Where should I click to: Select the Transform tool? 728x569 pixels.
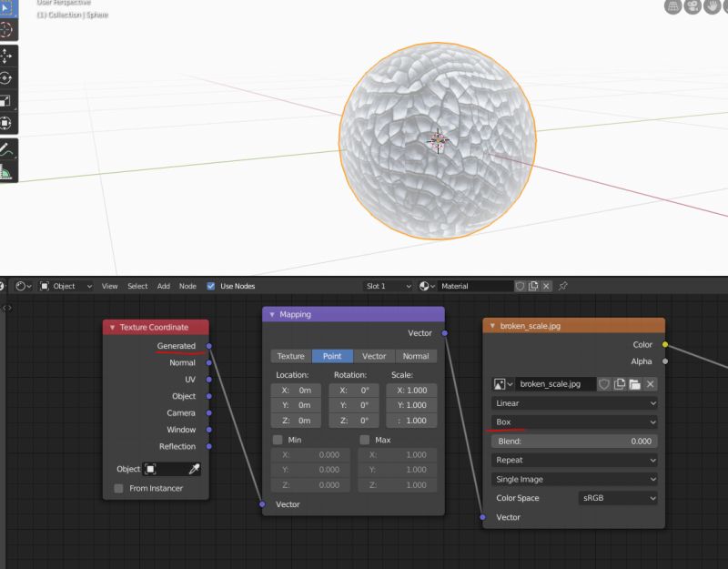[x=6, y=123]
